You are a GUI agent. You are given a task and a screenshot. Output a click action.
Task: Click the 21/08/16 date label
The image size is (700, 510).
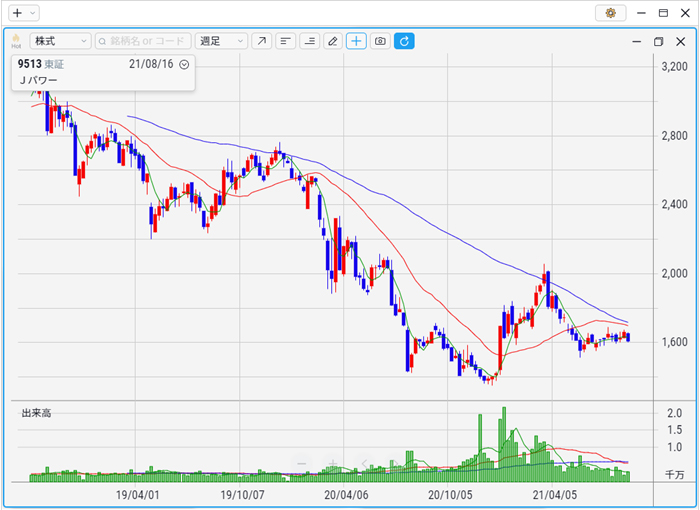[x=151, y=64]
